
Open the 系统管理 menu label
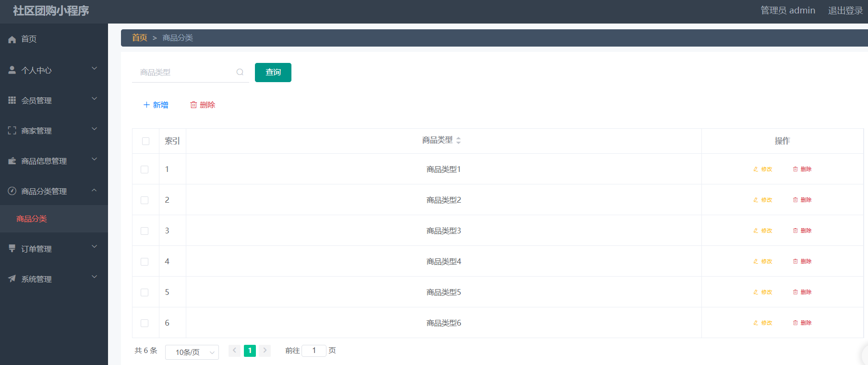(x=36, y=279)
